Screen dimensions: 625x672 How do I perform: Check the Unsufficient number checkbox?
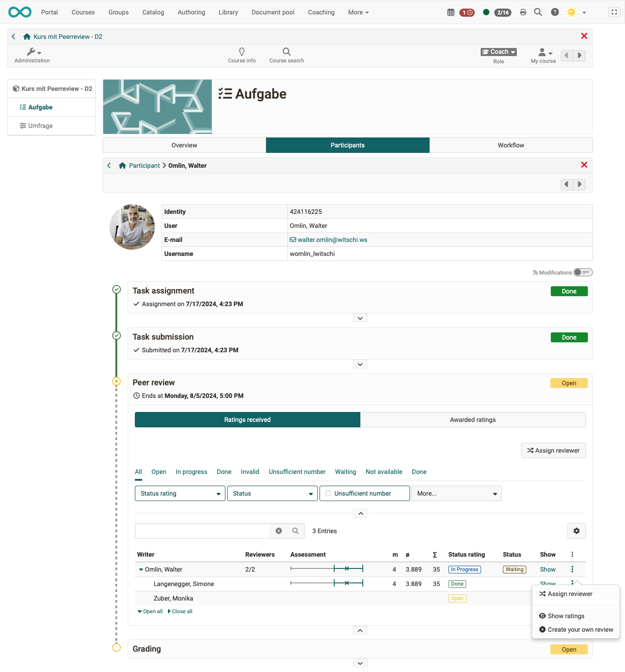(x=328, y=493)
